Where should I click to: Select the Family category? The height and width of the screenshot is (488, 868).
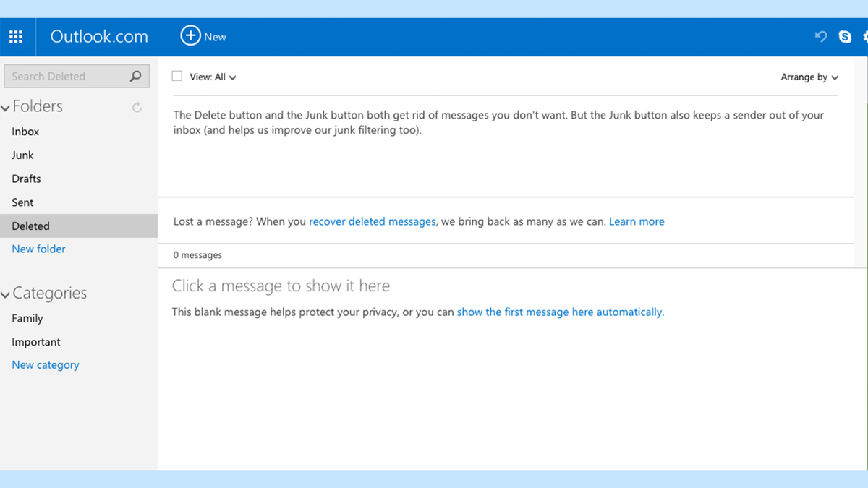point(27,318)
